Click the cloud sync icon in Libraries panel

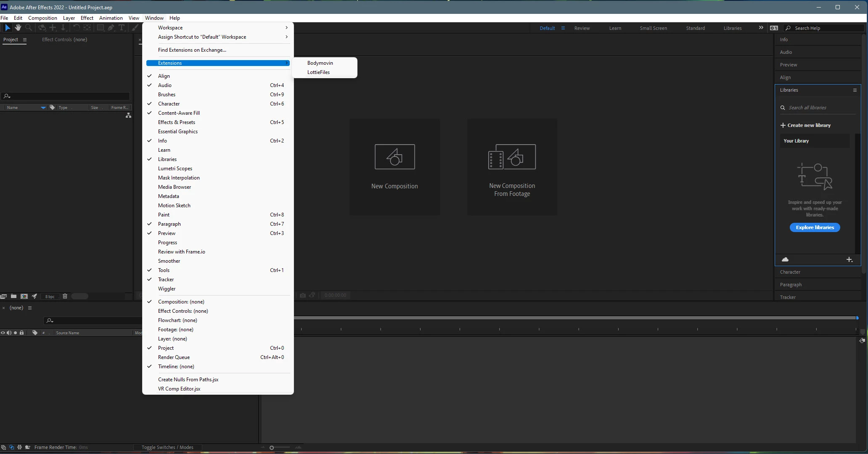point(785,260)
